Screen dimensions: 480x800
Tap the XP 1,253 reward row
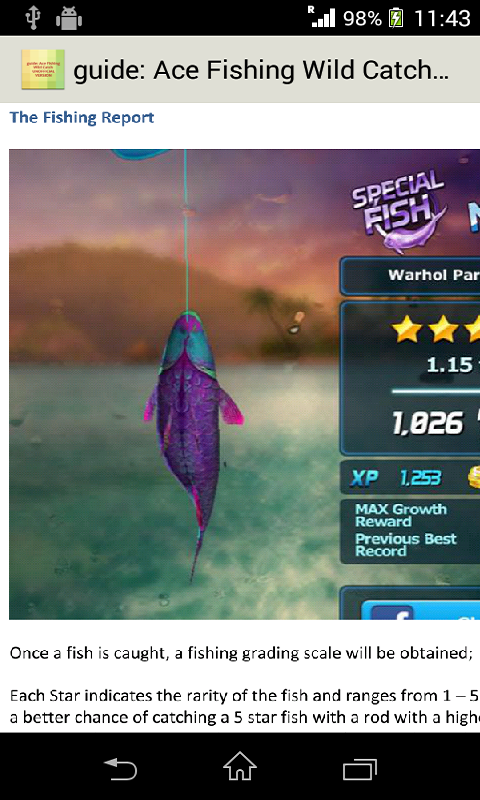click(410, 478)
